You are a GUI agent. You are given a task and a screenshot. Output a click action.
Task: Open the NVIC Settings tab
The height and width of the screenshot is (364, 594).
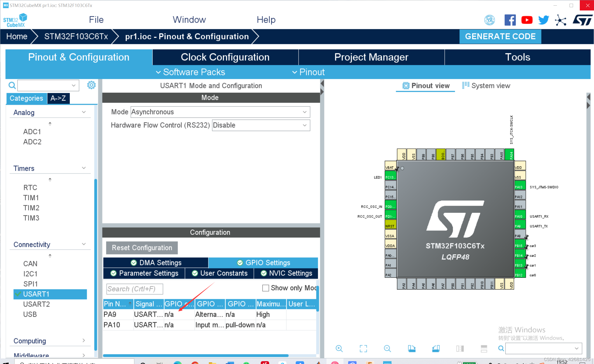pyautogui.click(x=286, y=273)
